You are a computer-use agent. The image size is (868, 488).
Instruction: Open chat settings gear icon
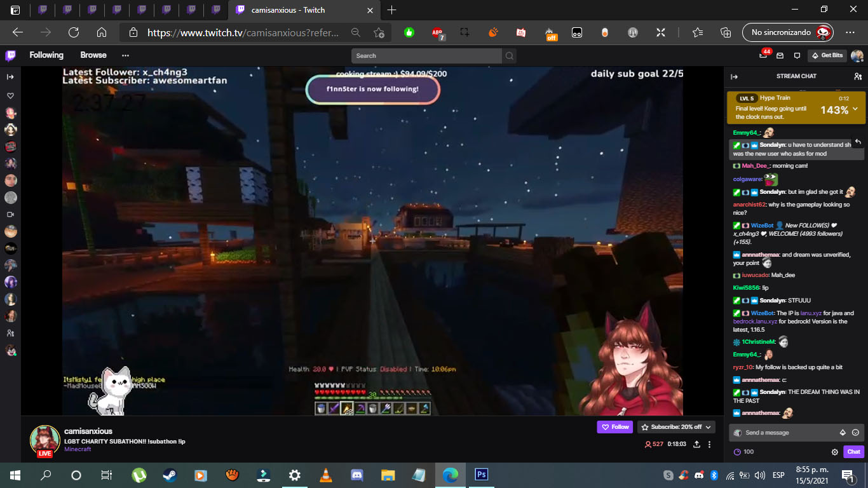pyautogui.click(x=835, y=452)
